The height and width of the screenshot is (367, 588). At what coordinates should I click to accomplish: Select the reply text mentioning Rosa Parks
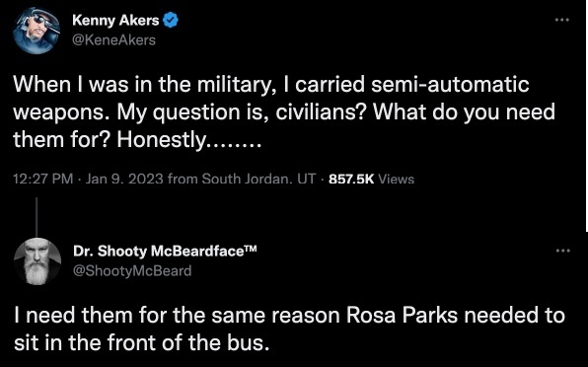[x=289, y=329]
